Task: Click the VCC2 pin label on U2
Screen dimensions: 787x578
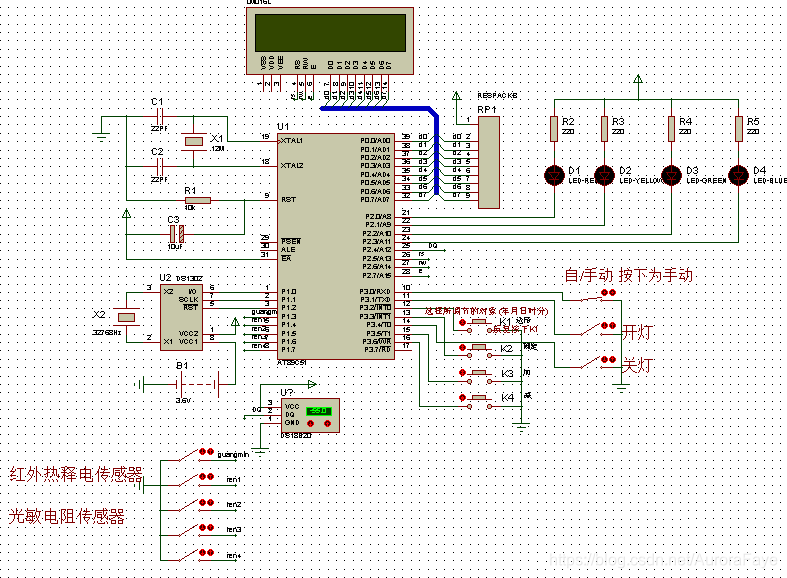Action: pos(188,334)
